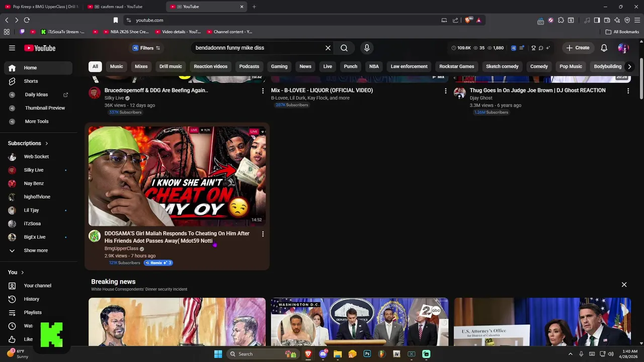Open options for Judge Joe Brown video

(x=628, y=90)
